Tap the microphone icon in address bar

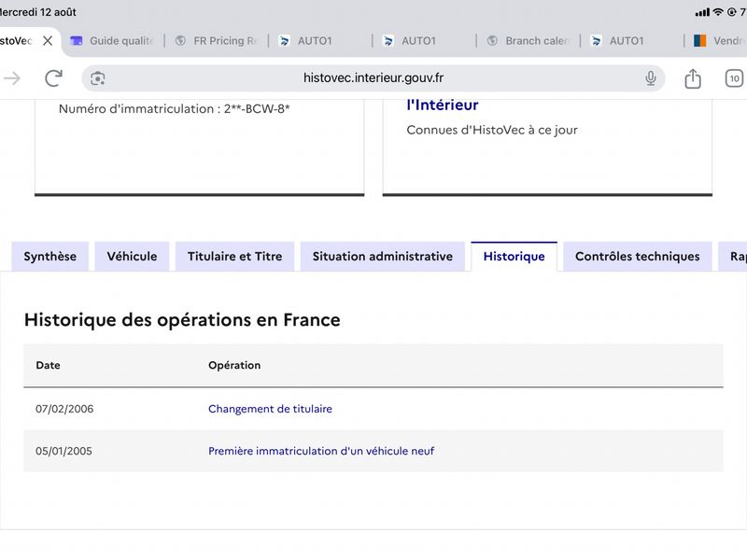650,78
